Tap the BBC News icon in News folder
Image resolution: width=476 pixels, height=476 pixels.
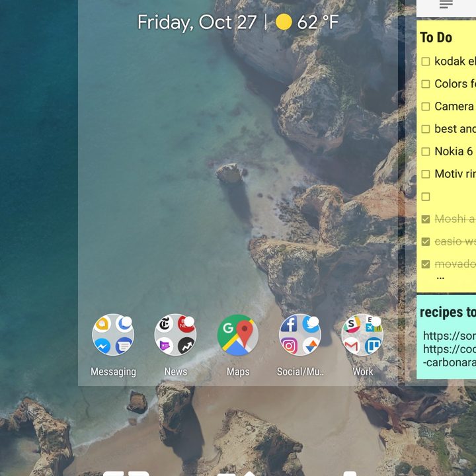[186, 324]
